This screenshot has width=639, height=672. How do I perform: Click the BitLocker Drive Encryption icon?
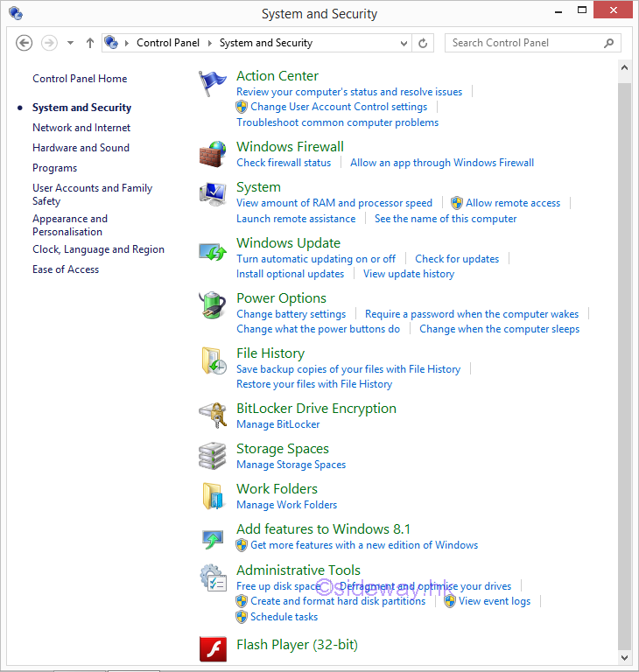(x=213, y=416)
